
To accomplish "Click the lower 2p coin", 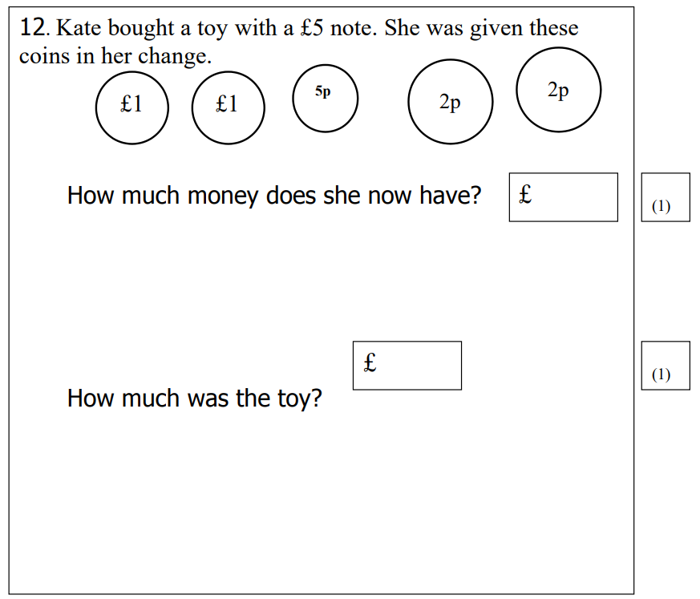I will point(450,102).
